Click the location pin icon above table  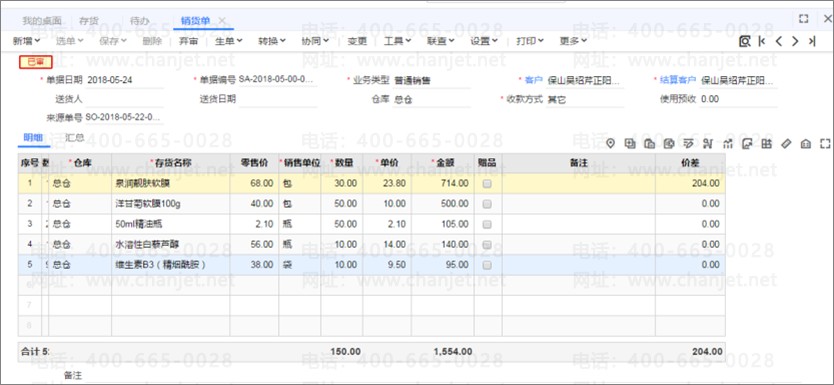pyautogui.click(x=611, y=143)
